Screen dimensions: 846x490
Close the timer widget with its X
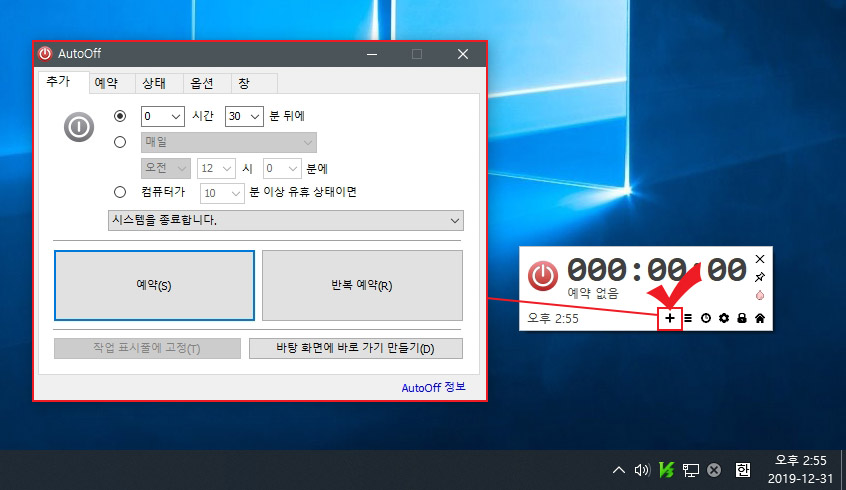coord(760,259)
